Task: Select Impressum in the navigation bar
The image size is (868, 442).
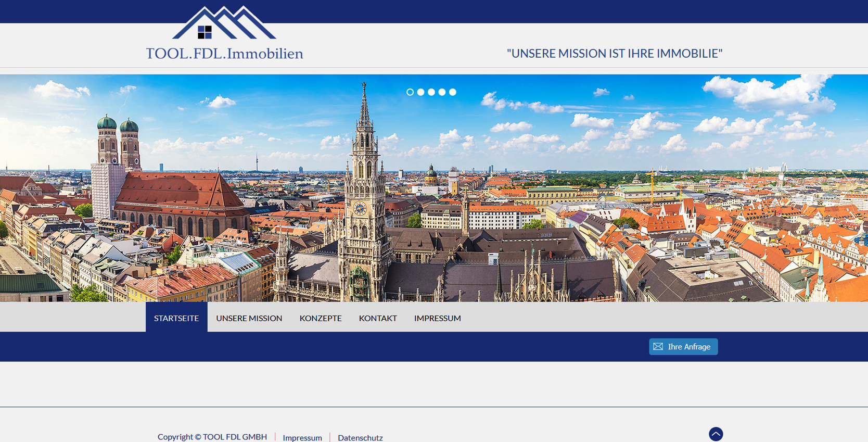Action: pyautogui.click(x=438, y=318)
